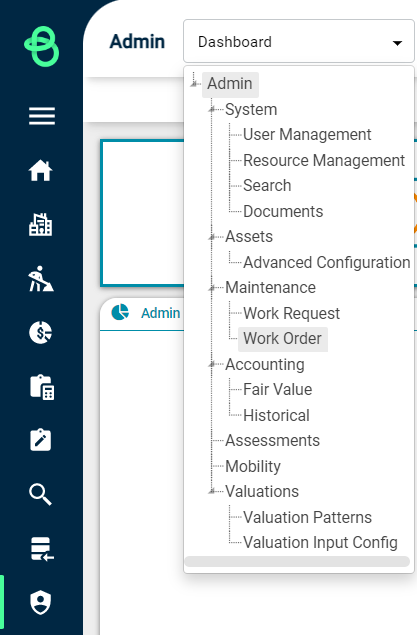Go to the Home icon in sidebar
Viewport: 417px width, 635px height.
tap(40, 170)
